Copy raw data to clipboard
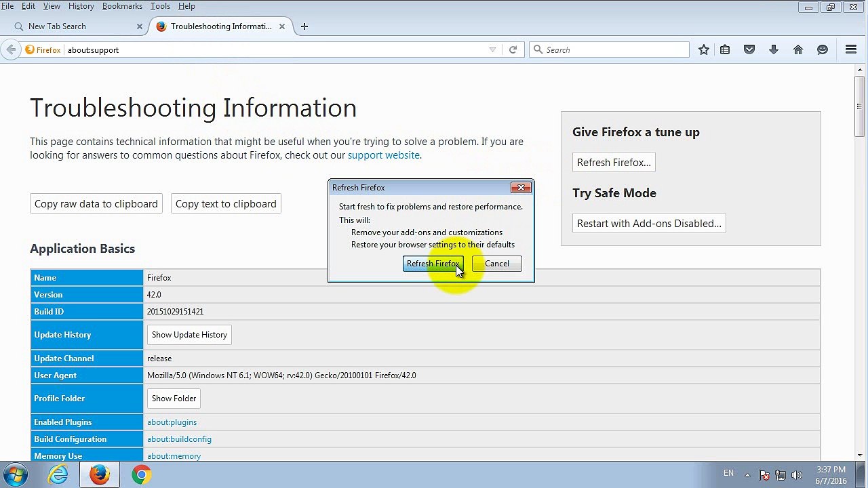Screen dimensions: 868x488 pyautogui.click(x=96, y=204)
